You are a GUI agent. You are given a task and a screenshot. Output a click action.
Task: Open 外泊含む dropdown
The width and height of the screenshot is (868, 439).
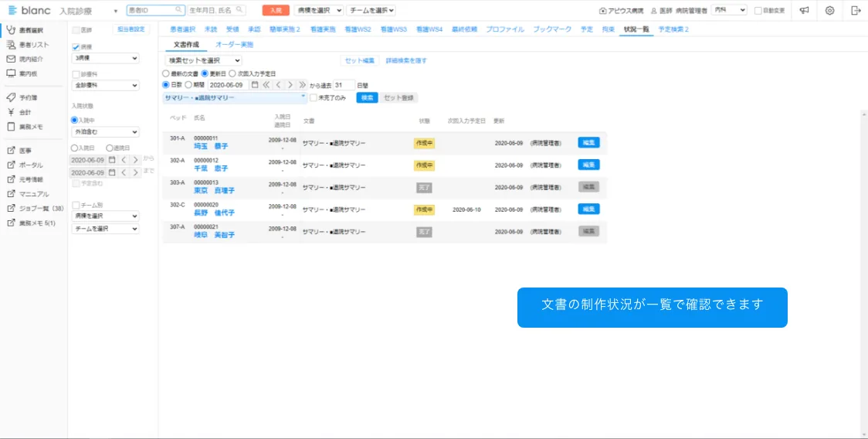[x=105, y=132]
